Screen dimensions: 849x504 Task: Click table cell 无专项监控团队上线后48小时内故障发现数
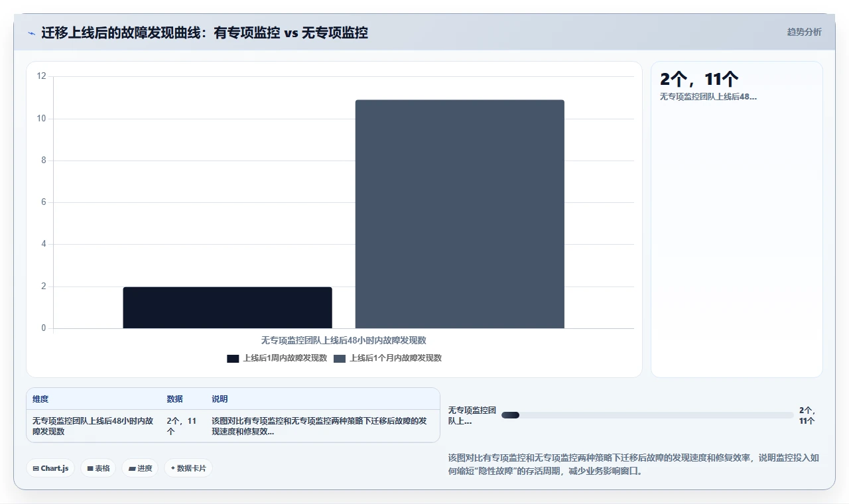pyautogui.click(x=93, y=426)
